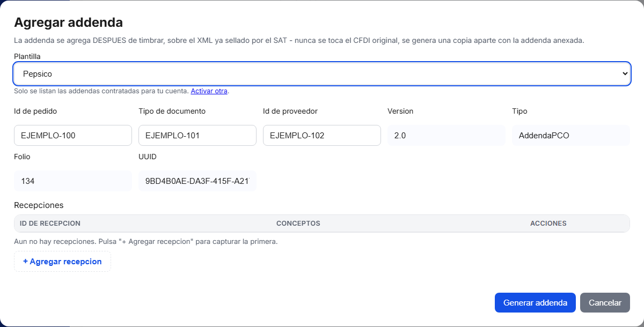
Task: Select the "Agregar addenda" dialog title
Action: [68, 23]
